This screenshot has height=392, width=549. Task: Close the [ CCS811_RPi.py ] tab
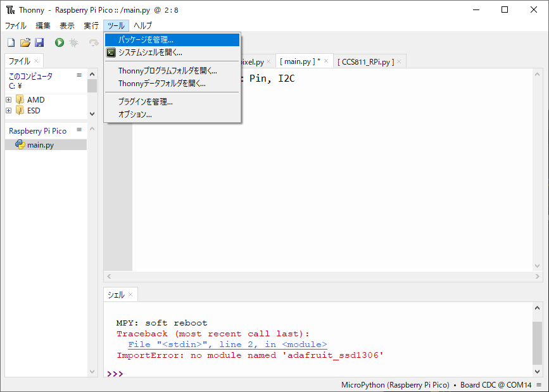[x=399, y=61]
